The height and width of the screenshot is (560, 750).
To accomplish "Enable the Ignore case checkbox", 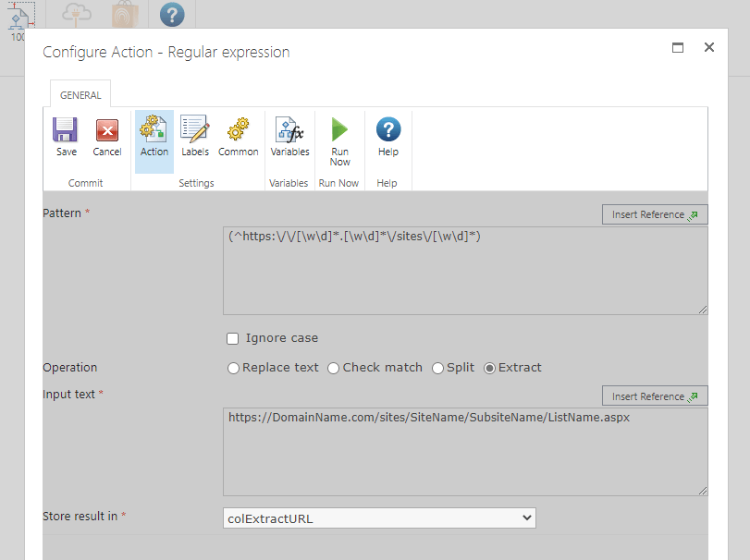I will (x=233, y=338).
